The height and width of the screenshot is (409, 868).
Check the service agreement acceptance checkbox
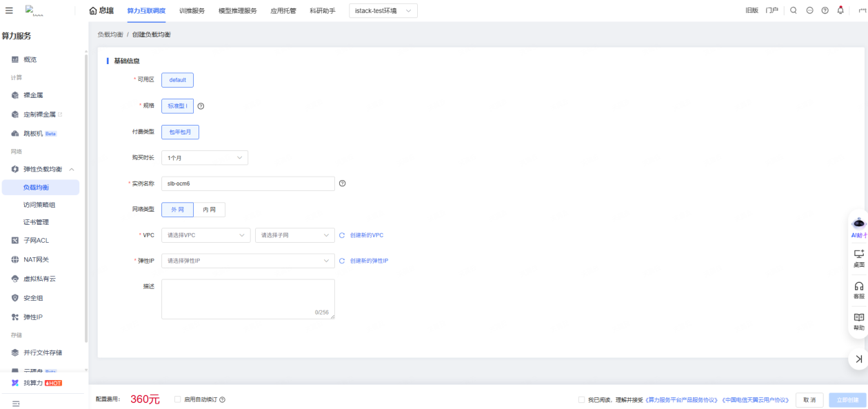(x=581, y=399)
